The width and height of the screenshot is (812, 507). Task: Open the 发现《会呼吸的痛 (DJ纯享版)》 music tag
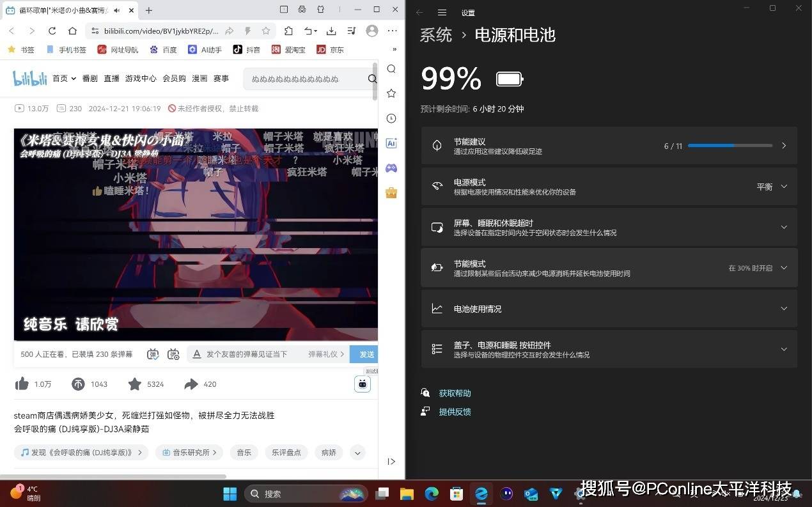click(81, 453)
